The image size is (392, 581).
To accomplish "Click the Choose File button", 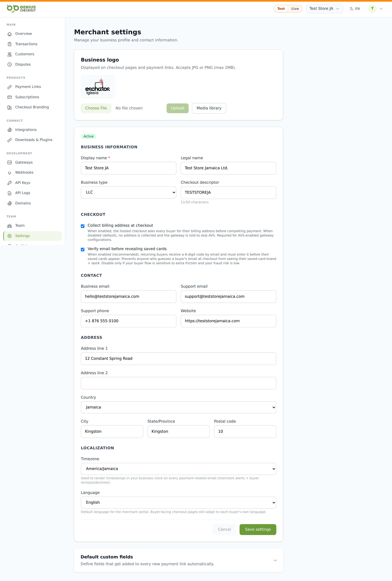I will point(96,108).
